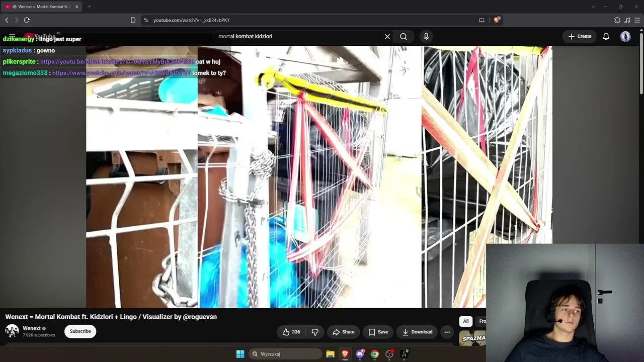The height and width of the screenshot is (362, 644).
Task: Click the video player area
Action: 319,176
